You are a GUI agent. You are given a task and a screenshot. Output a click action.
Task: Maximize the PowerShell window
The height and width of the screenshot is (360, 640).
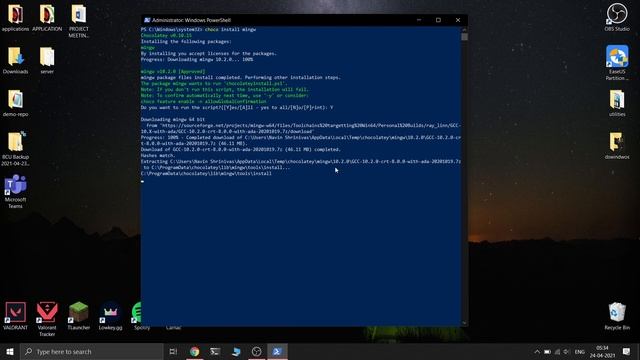click(x=438, y=20)
